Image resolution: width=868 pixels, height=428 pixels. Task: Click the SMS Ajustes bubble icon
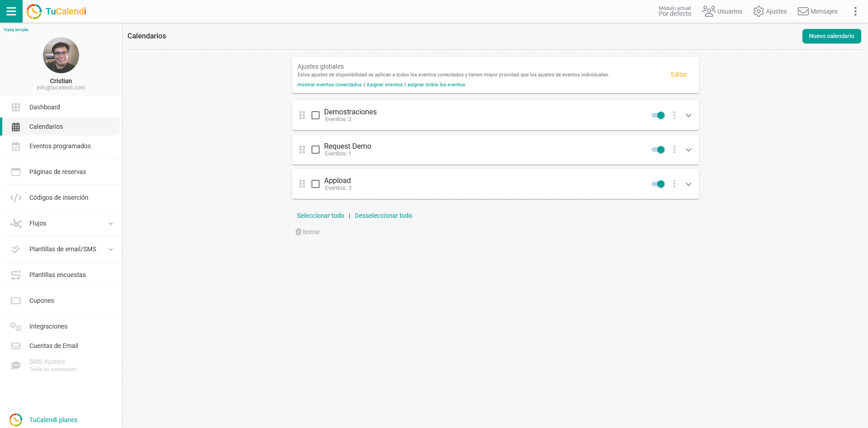tap(16, 365)
